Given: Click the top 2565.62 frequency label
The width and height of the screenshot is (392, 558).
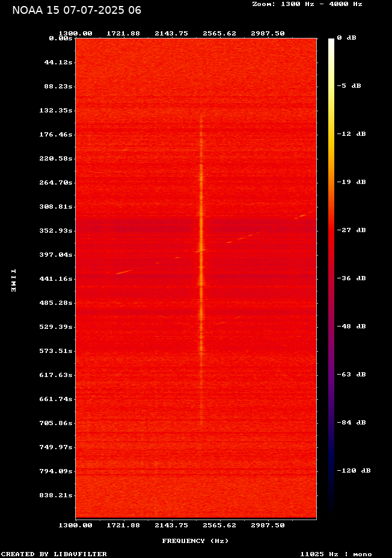Looking at the screenshot, I should coord(219,33).
